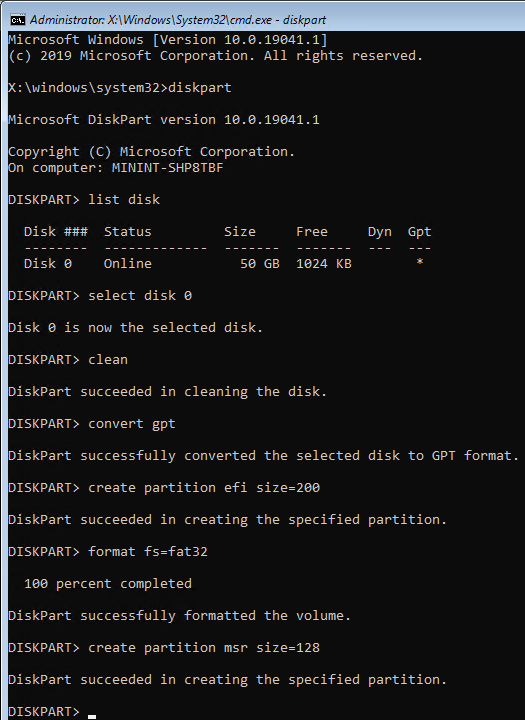Click the asterisk under the Gpt column
This screenshot has height=720, width=525.
(x=419, y=262)
